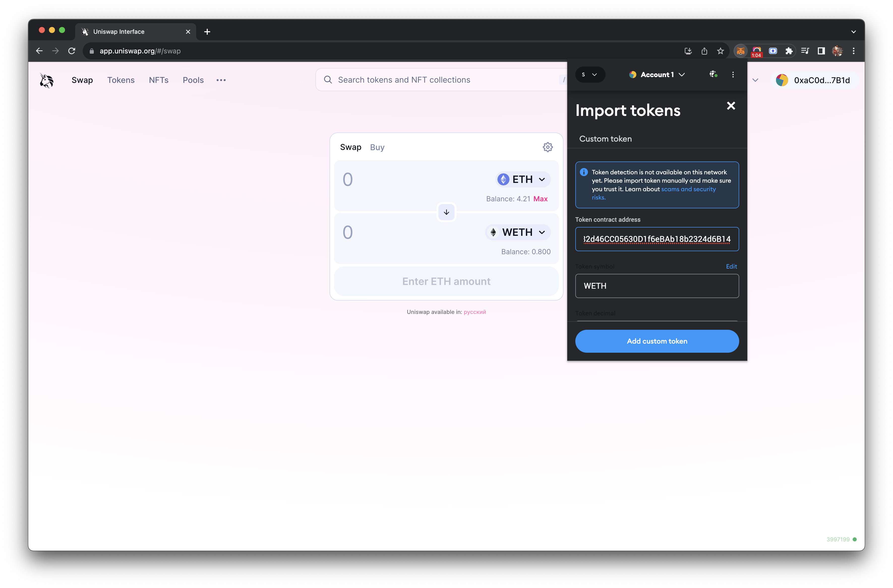Click Max to use full ETH balance
This screenshot has height=588, width=893.
click(x=540, y=199)
